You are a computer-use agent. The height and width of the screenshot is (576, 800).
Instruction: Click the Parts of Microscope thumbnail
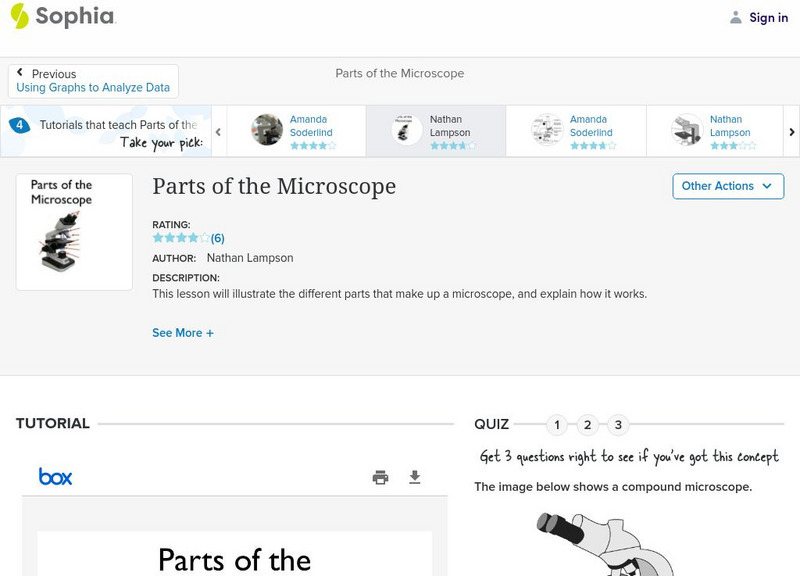coord(74,231)
